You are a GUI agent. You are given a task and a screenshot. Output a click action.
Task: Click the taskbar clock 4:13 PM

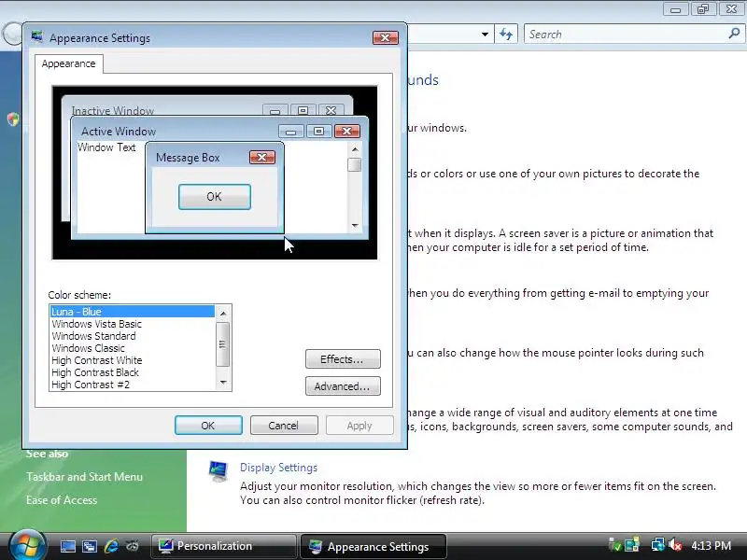click(x=712, y=545)
